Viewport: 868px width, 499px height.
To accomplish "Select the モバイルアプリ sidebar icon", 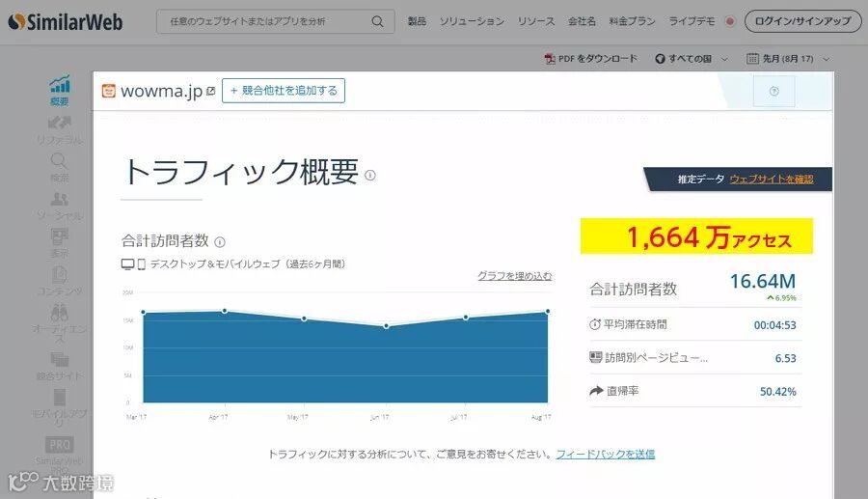I will 59,398.
